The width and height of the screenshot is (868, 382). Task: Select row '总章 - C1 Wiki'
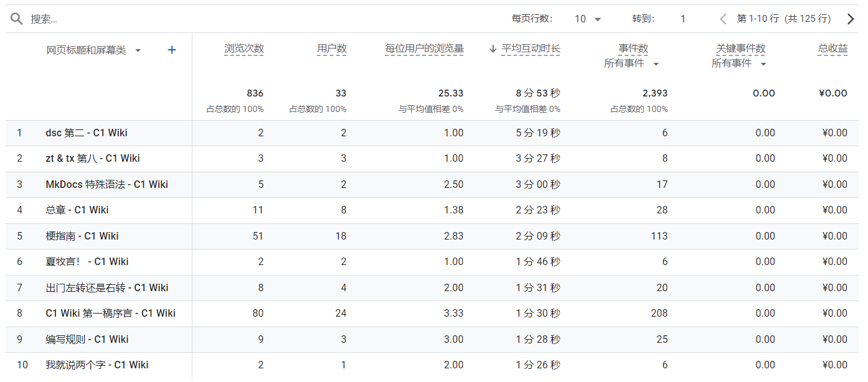432,210
